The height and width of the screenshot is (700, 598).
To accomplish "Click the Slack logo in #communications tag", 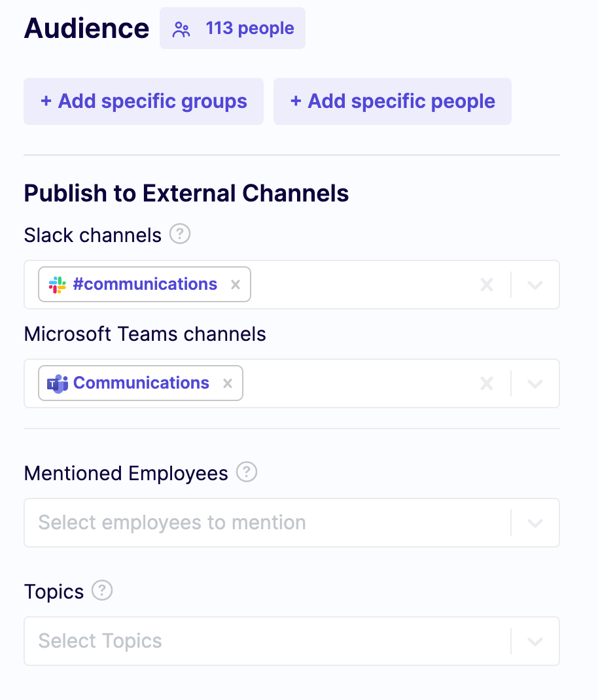I will (x=58, y=285).
